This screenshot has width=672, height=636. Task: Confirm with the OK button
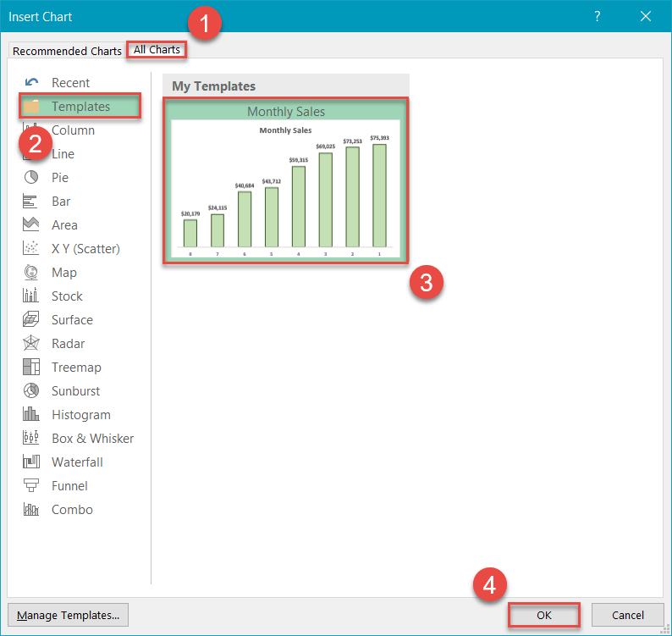point(544,615)
